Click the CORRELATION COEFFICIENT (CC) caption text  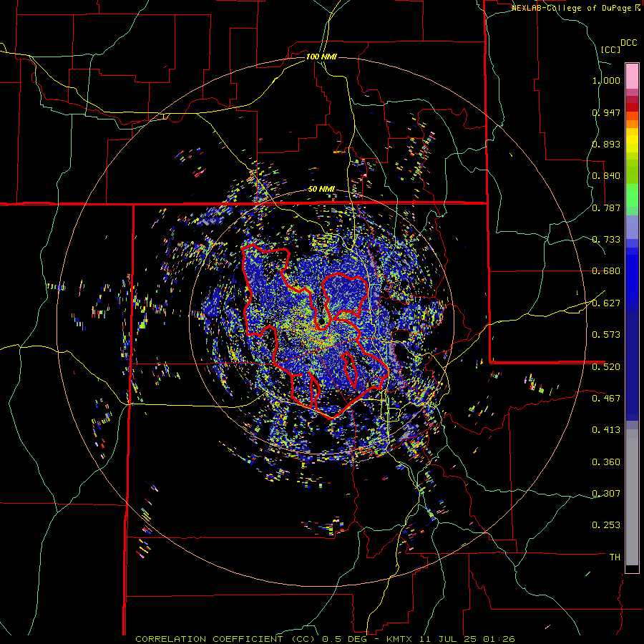click(225, 639)
